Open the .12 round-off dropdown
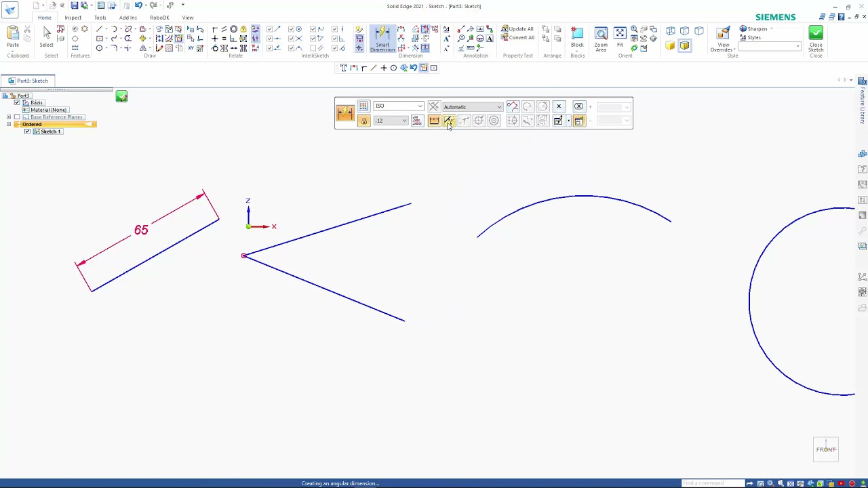868x488 pixels. coord(404,121)
